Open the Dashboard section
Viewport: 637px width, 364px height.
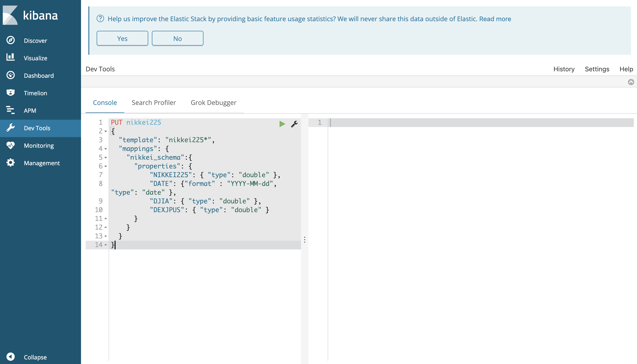pyautogui.click(x=39, y=75)
